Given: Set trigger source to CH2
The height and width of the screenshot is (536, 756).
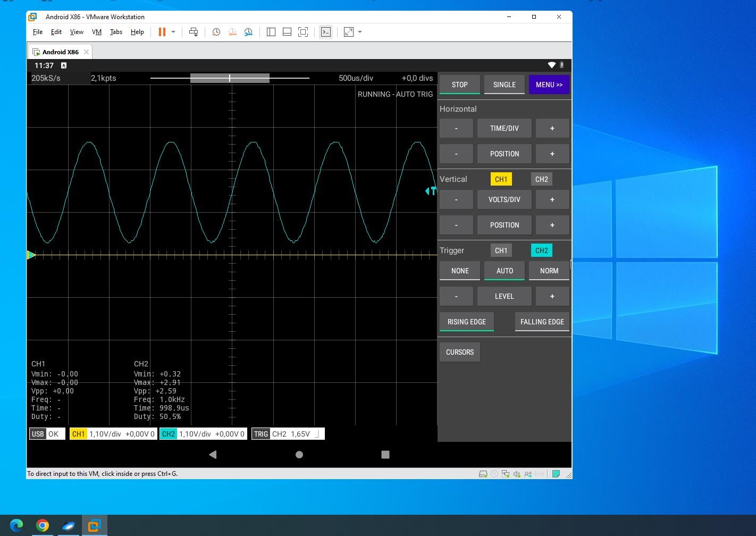Looking at the screenshot, I should (541, 250).
